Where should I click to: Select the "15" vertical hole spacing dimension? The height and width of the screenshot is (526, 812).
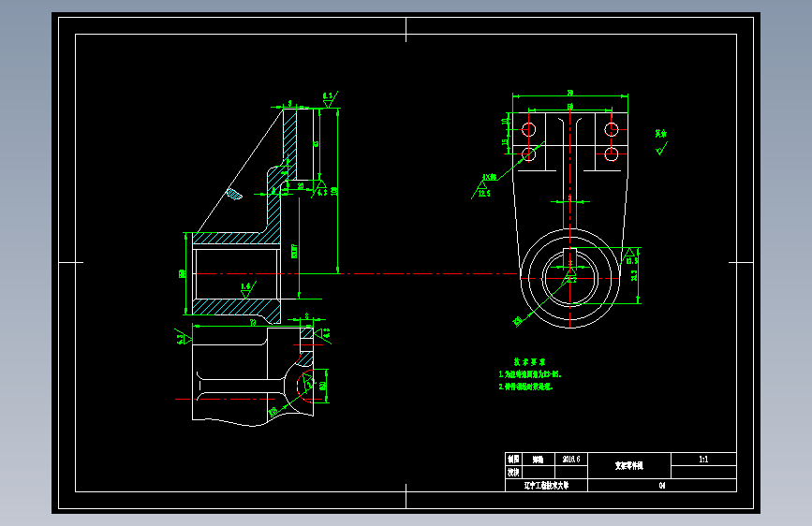(x=505, y=142)
